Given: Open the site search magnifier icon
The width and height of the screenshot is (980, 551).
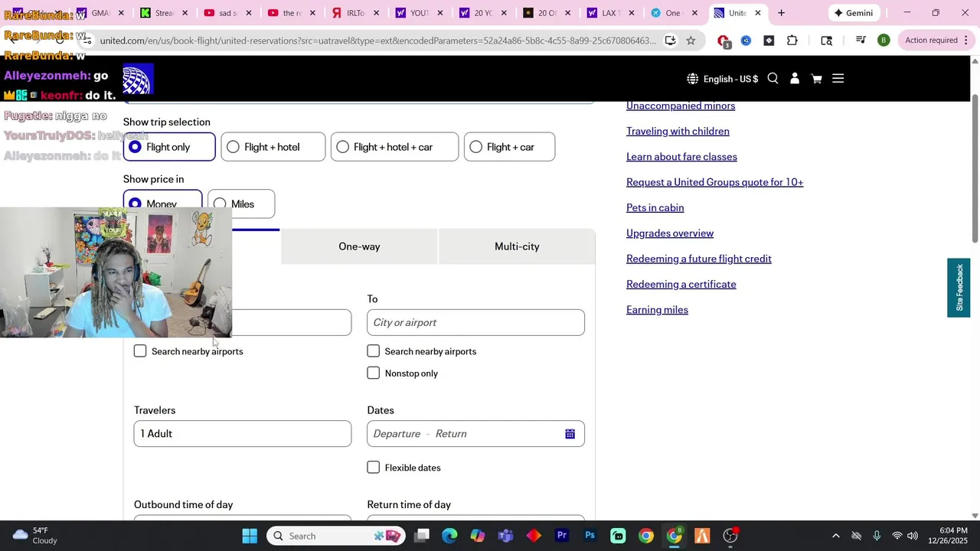Looking at the screenshot, I should (x=773, y=78).
